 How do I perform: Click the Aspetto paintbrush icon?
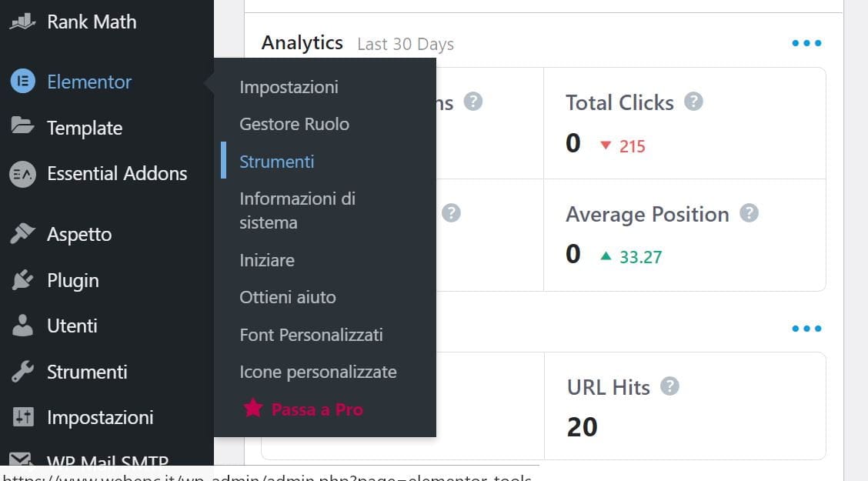pyautogui.click(x=22, y=234)
